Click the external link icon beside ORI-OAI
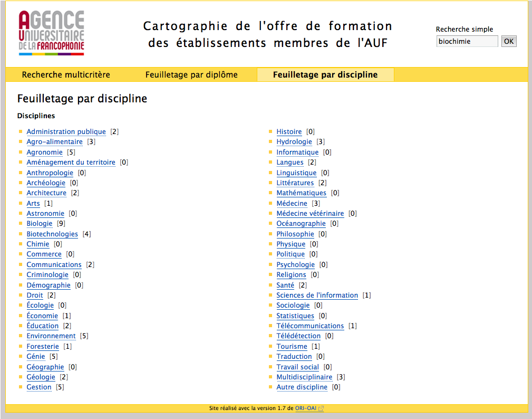Screen dimensions: 532x419 point(321,408)
